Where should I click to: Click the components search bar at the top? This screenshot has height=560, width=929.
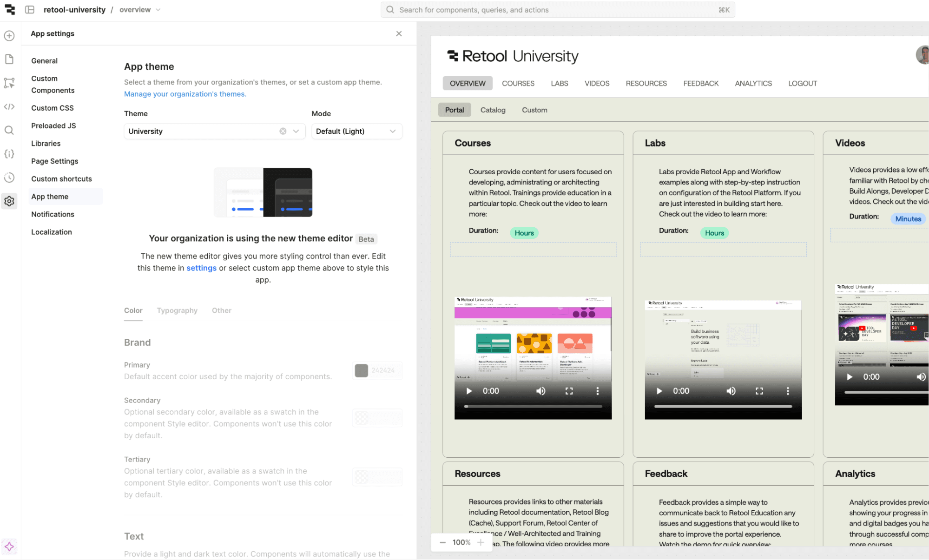557,9
